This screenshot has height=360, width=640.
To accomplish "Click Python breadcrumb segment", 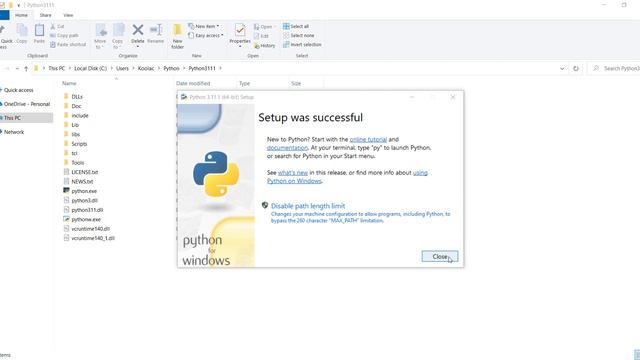I will point(171,69).
